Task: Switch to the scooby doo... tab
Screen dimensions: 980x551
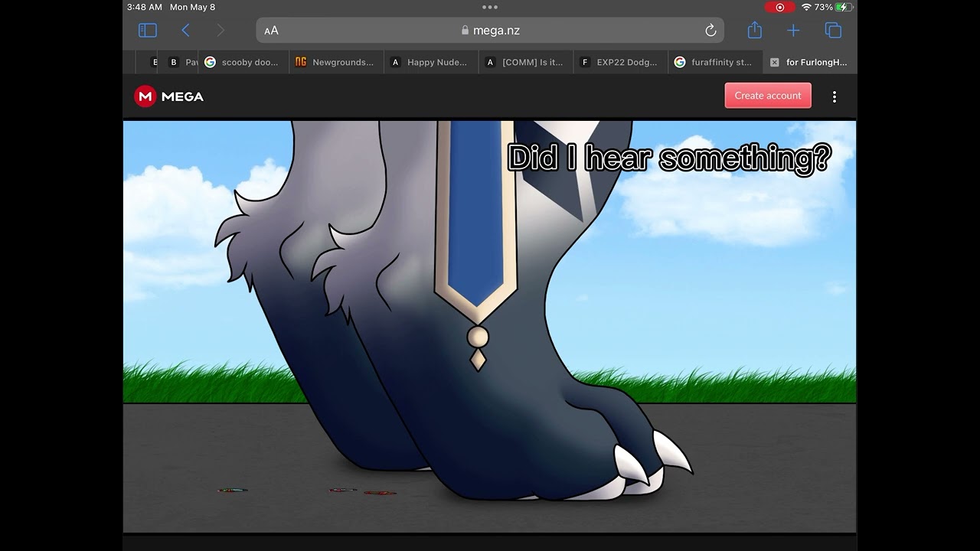Action: point(245,62)
